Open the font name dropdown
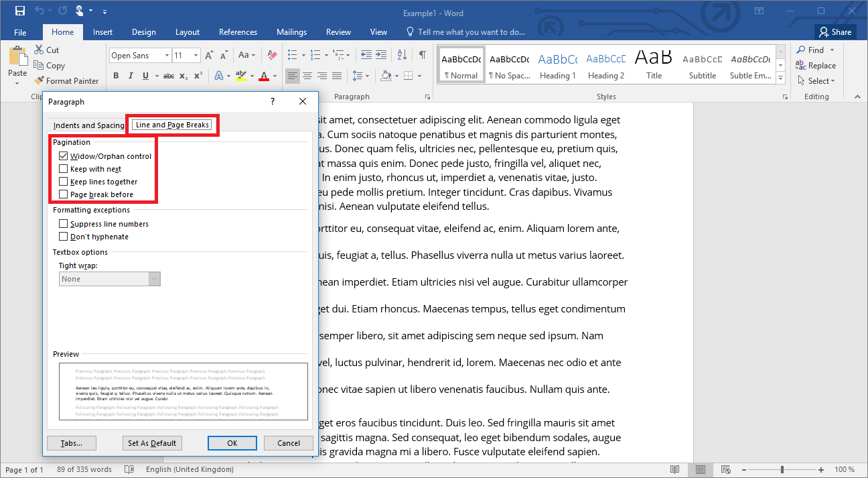This screenshot has height=478, width=868. (x=166, y=56)
